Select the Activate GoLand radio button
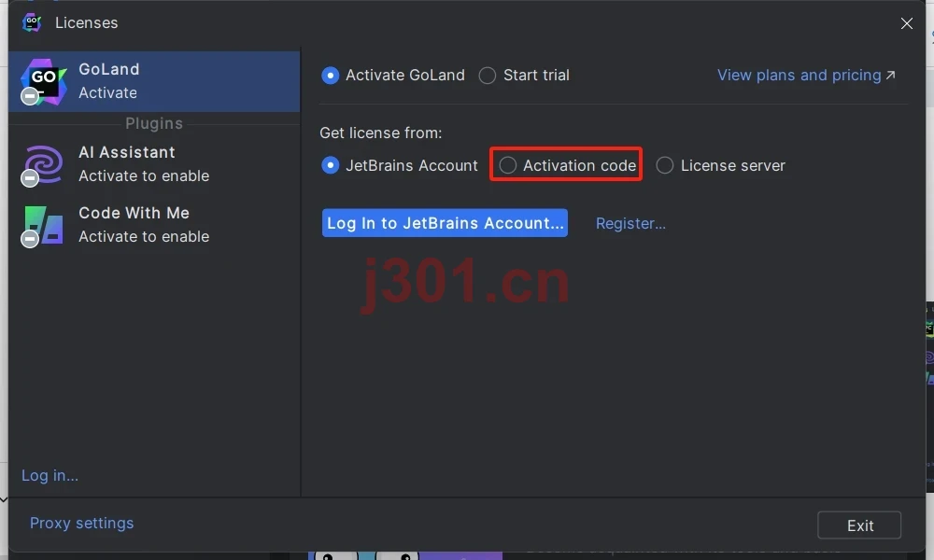Image resolution: width=934 pixels, height=560 pixels. click(330, 76)
